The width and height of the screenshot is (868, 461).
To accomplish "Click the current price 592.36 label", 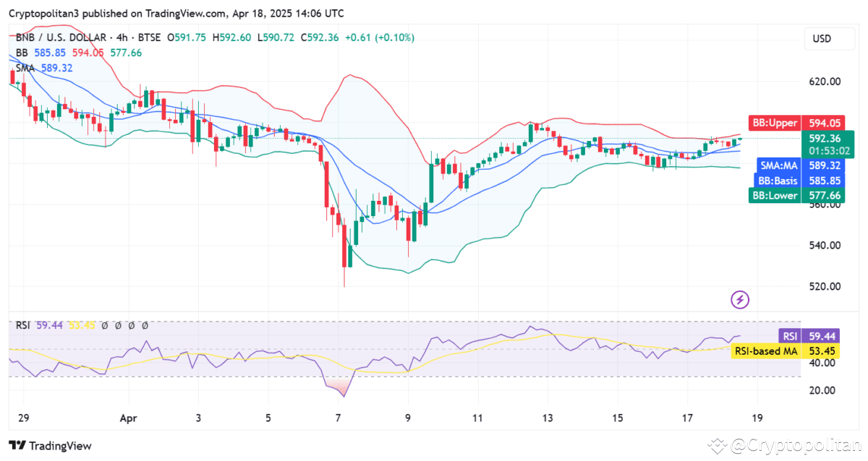I will (823, 139).
